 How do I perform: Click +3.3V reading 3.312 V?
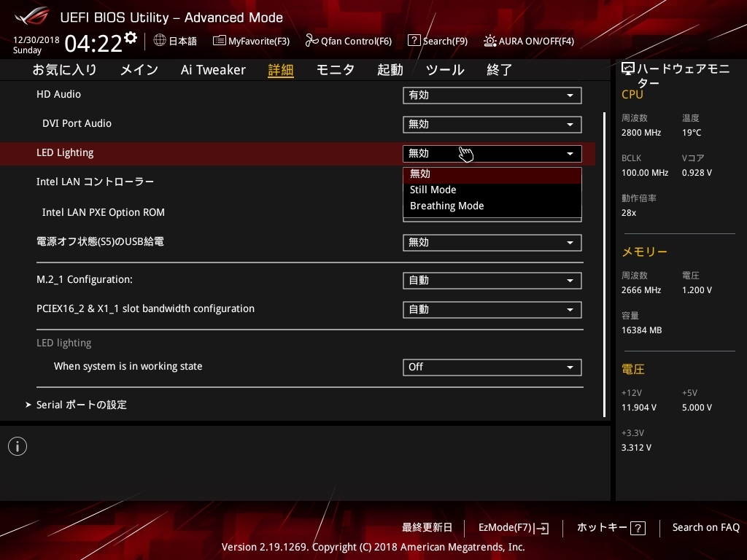coord(636,448)
